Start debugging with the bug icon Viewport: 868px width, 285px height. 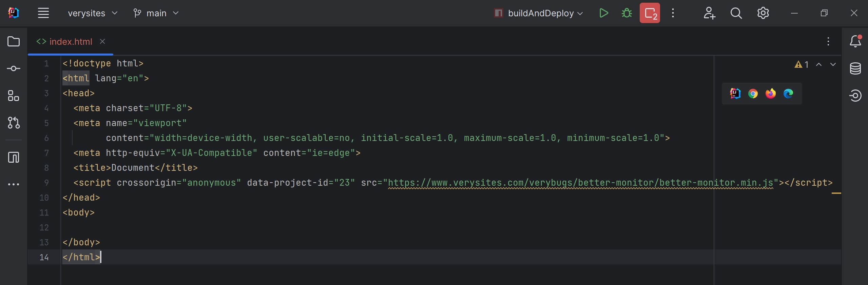point(627,13)
